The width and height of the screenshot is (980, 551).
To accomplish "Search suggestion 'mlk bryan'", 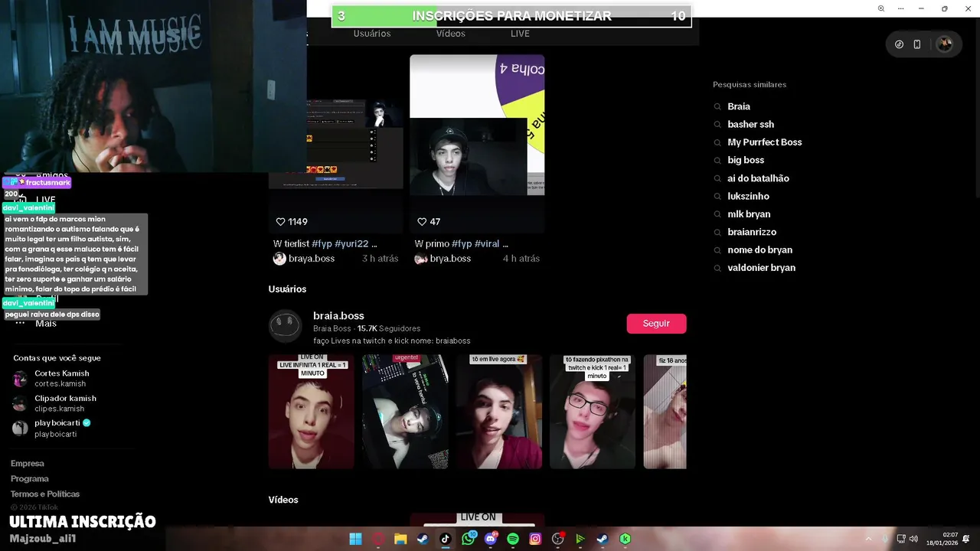I will (x=749, y=214).
